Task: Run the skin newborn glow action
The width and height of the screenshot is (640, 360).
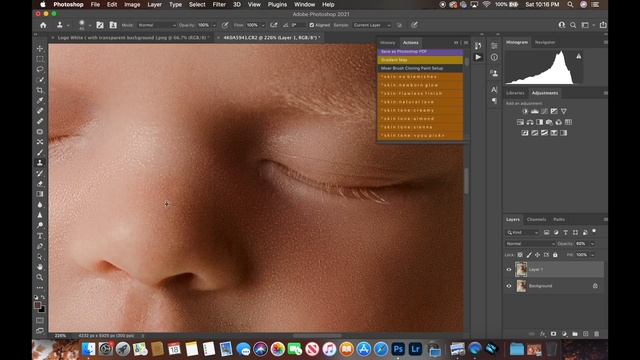Action: (420, 85)
